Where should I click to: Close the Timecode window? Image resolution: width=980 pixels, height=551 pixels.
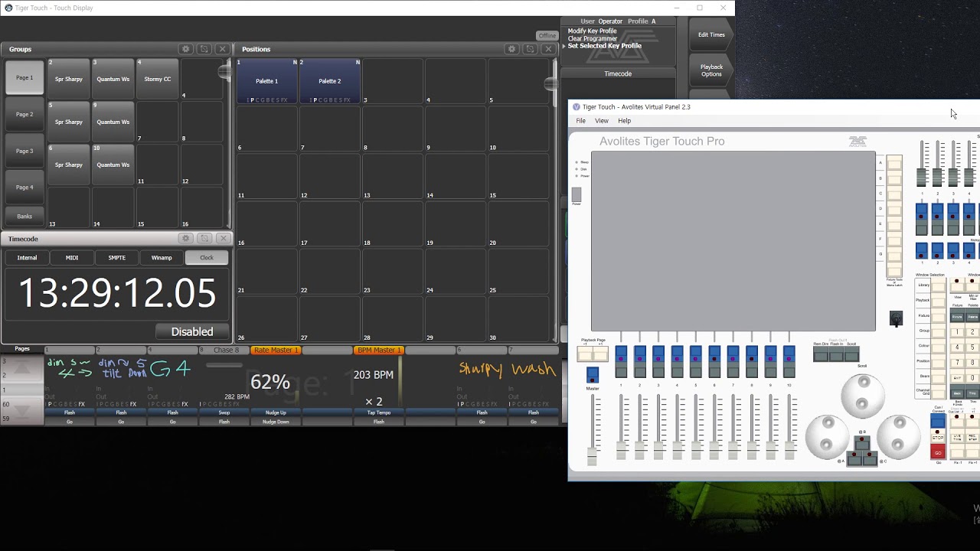[223, 239]
